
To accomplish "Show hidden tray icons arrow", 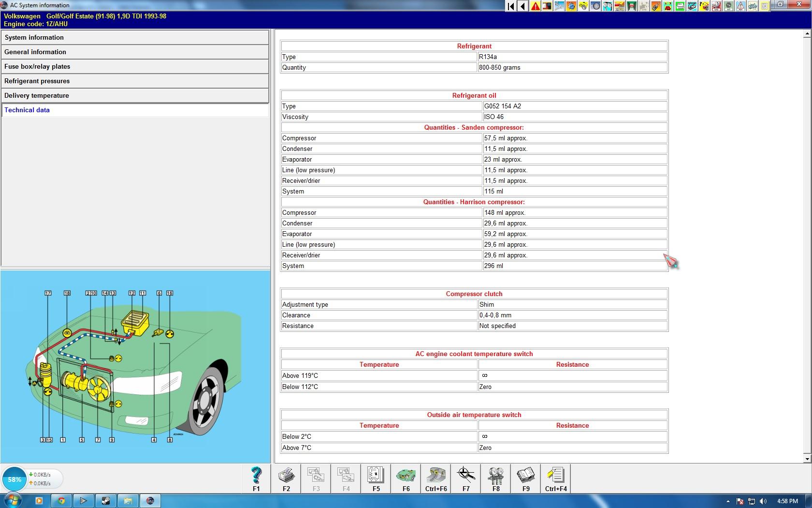I will 728,501.
